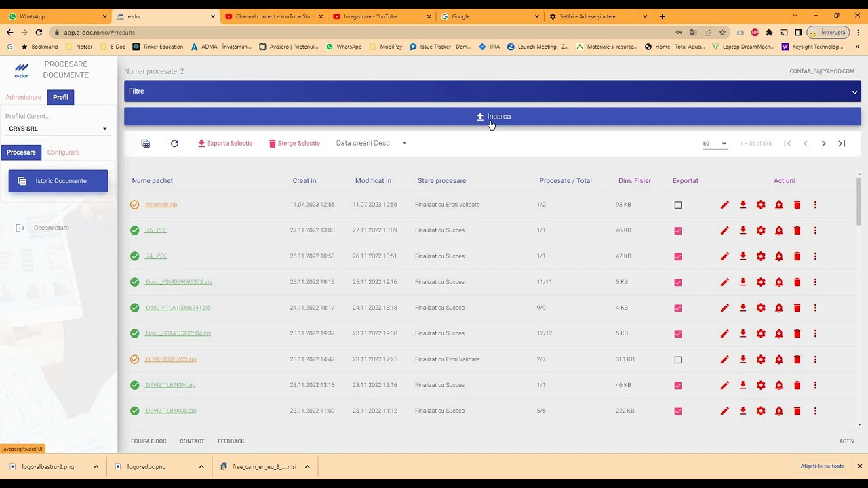Delete the eldorado.zip package

(797, 205)
